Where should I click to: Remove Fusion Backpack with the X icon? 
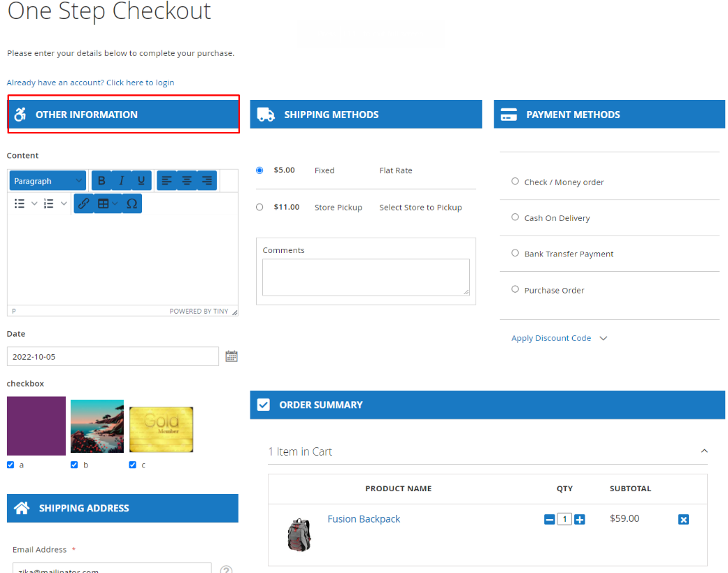(683, 519)
